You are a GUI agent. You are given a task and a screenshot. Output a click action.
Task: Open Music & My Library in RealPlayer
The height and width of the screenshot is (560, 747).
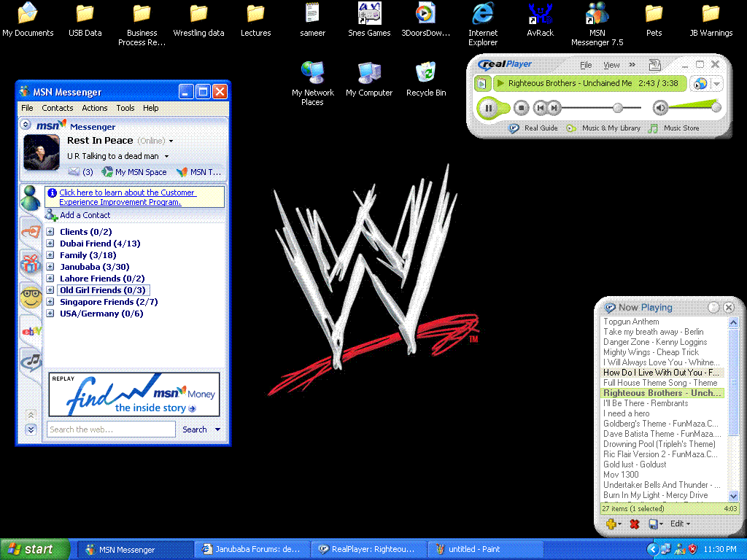point(603,128)
